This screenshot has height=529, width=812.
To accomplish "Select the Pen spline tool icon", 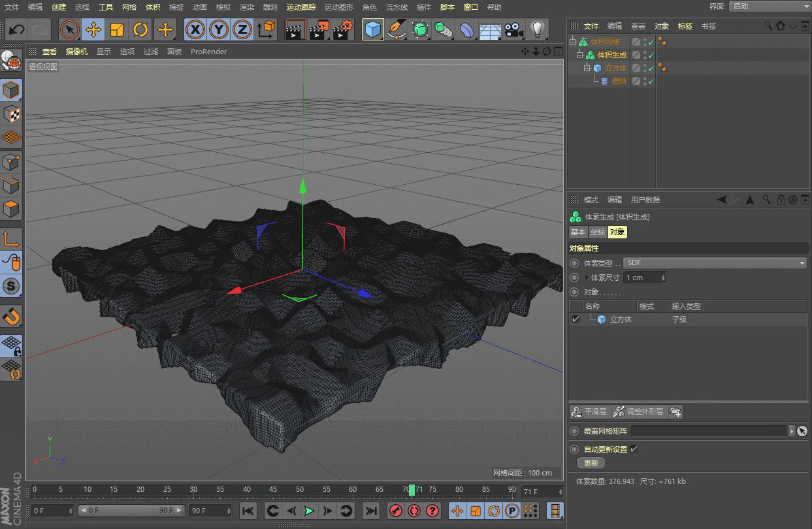I will 397,30.
